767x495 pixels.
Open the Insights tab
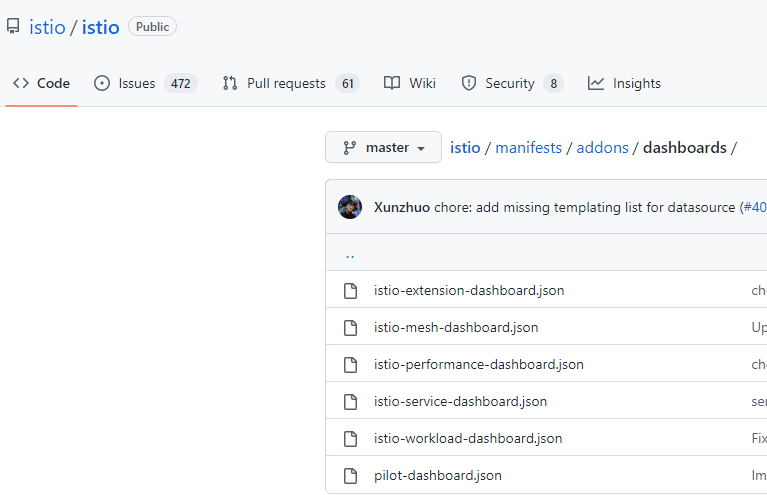coord(624,83)
